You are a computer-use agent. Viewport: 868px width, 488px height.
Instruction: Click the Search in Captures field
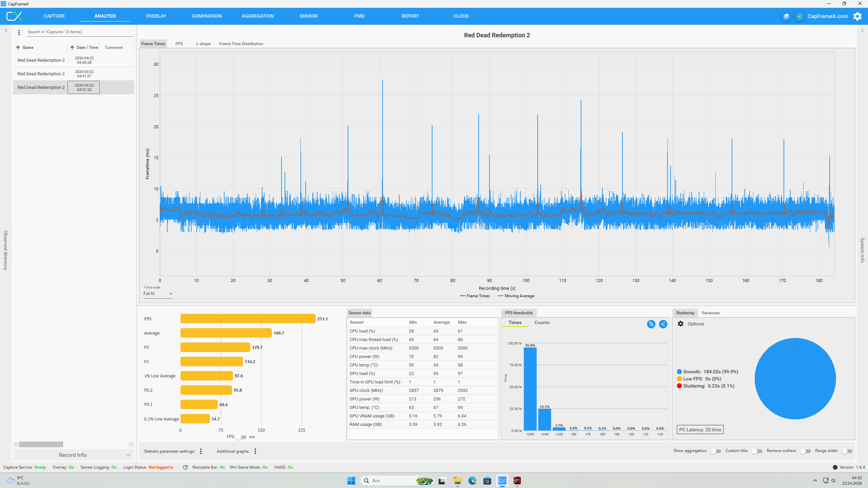click(x=80, y=32)
